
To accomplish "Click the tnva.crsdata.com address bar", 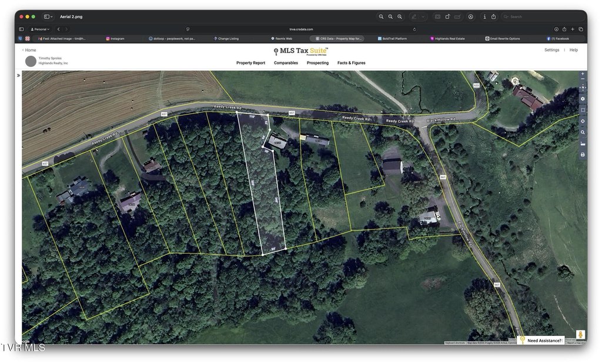I will 301,29.
